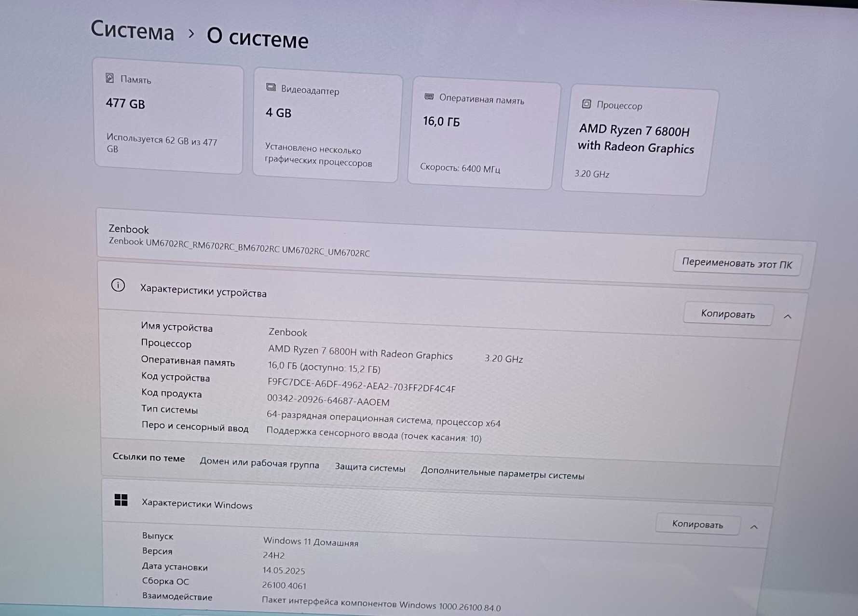Image resolution: width=858 pixels, height=616 pixels.
Task: Go back to Система in the breadcrumb
Action: point(133,31)
